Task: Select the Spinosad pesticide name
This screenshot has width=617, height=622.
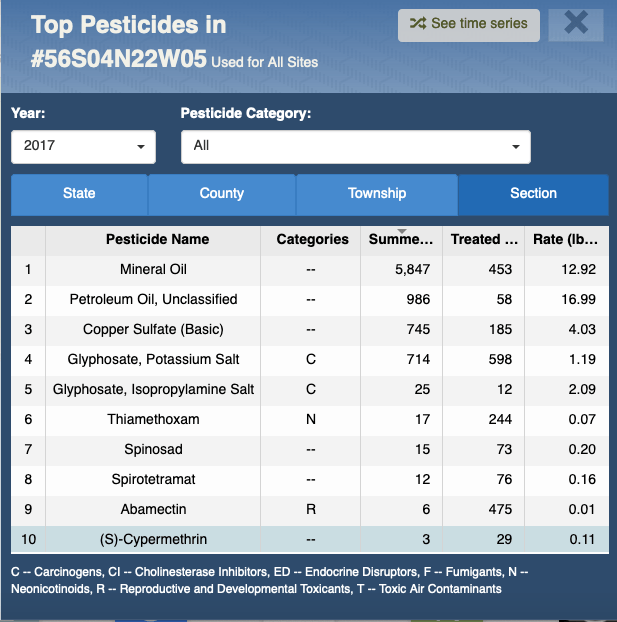Action: [153, 449]
